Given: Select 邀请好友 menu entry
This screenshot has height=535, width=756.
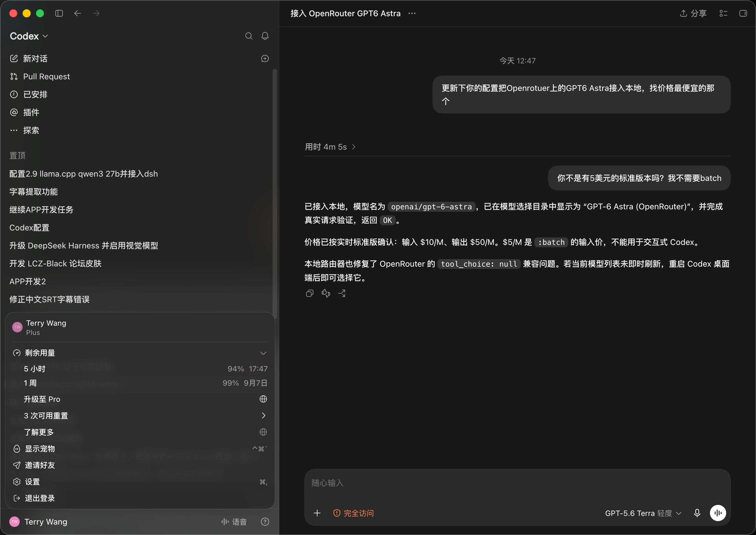Looking at the screenshot, I should click(x=140, y=465).
